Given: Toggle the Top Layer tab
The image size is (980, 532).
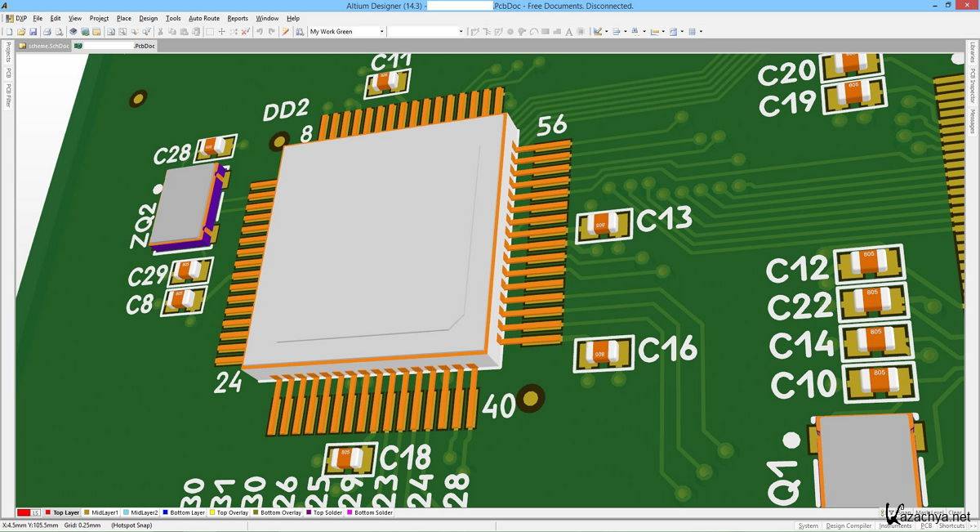Looking at the screenshot, I should (x=65, y=512).
